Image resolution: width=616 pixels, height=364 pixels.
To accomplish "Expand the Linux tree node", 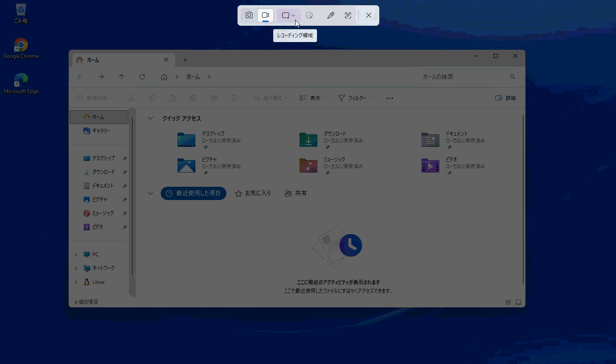I will 76,282.
